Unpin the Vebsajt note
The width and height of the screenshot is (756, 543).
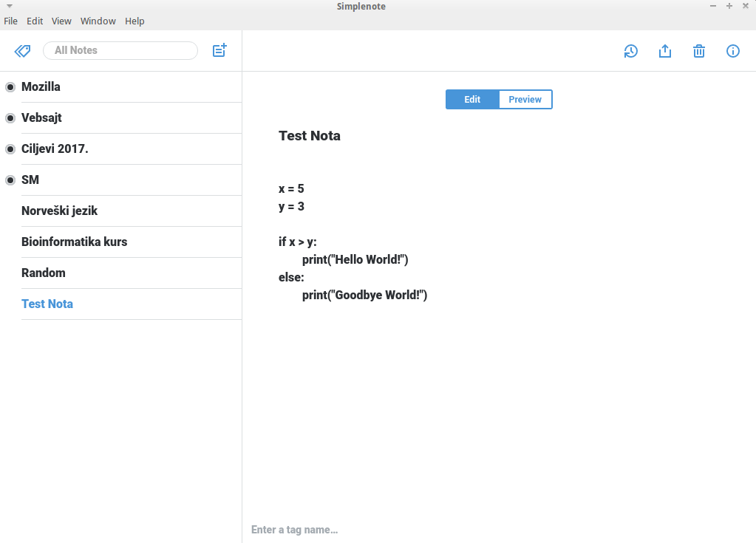10,118
